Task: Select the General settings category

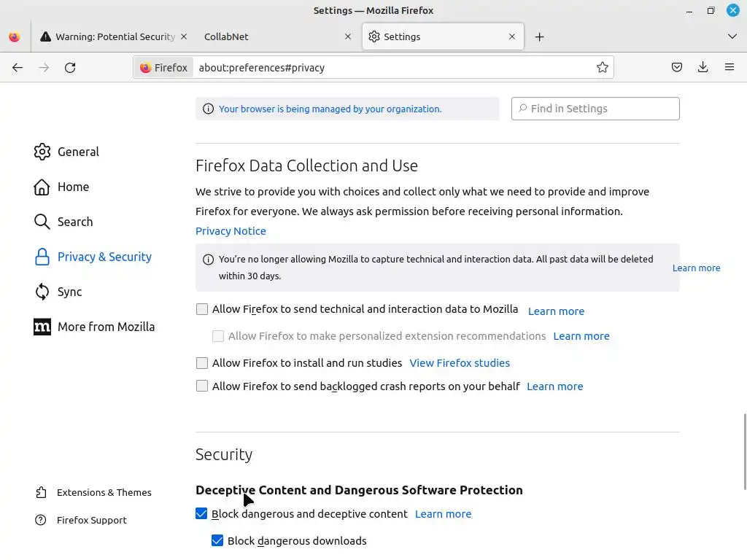Action: click(77, 152)
